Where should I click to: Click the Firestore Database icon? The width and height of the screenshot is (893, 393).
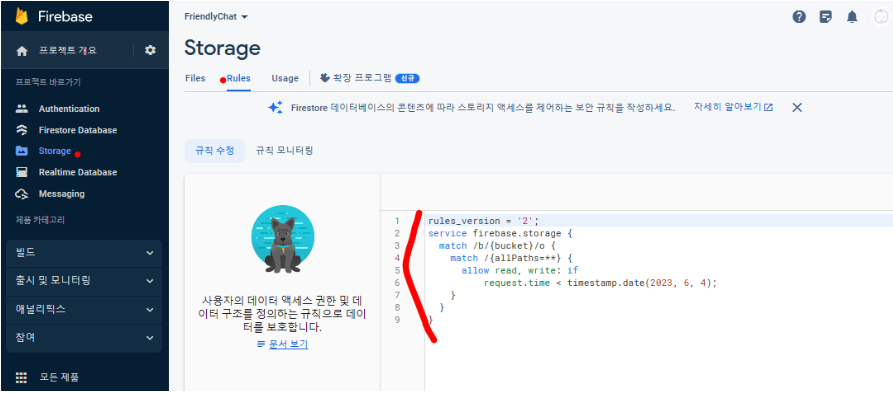click(22, 130)
